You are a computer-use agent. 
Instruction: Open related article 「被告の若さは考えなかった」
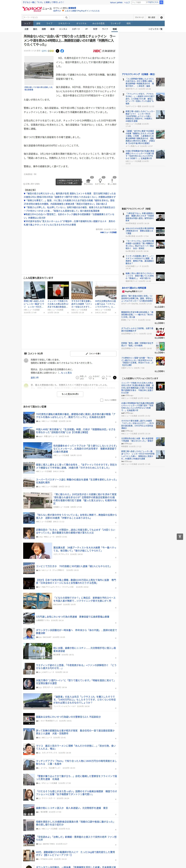click(x=70, y=195)
